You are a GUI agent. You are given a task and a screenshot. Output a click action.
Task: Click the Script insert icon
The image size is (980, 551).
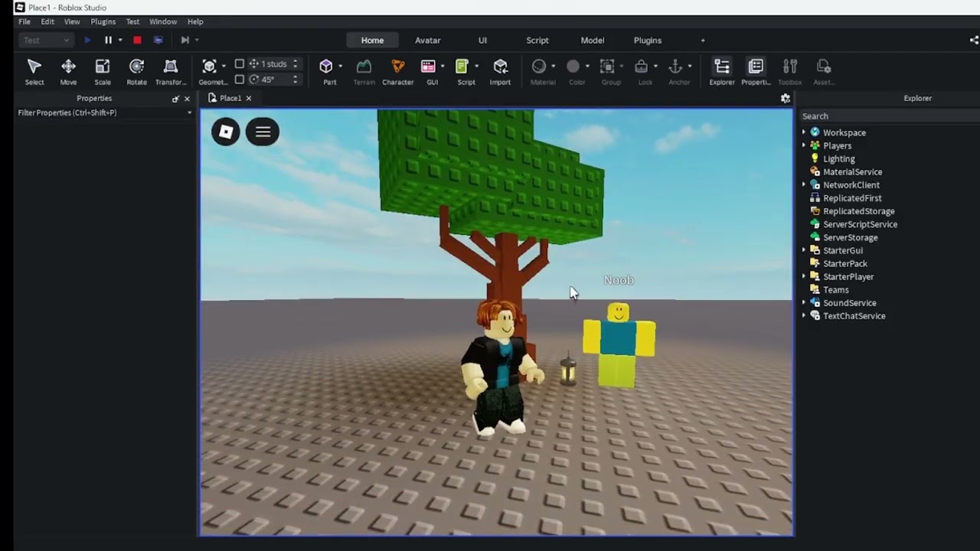click(x=462, y=67)
